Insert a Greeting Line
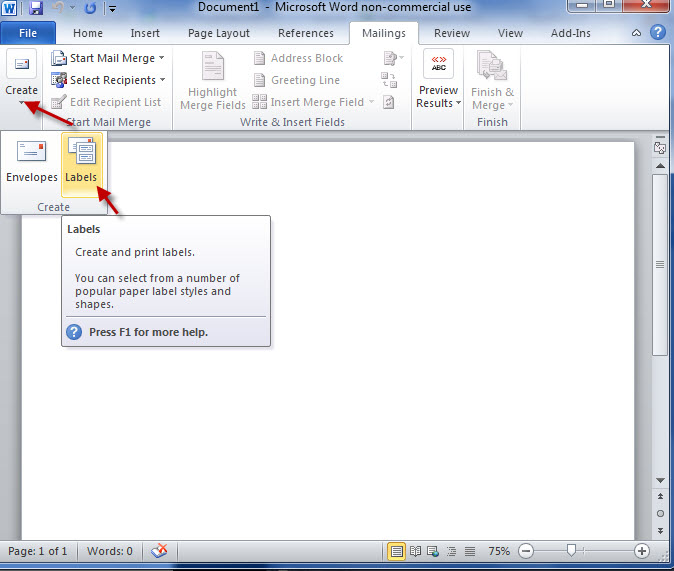 (297, 80)
